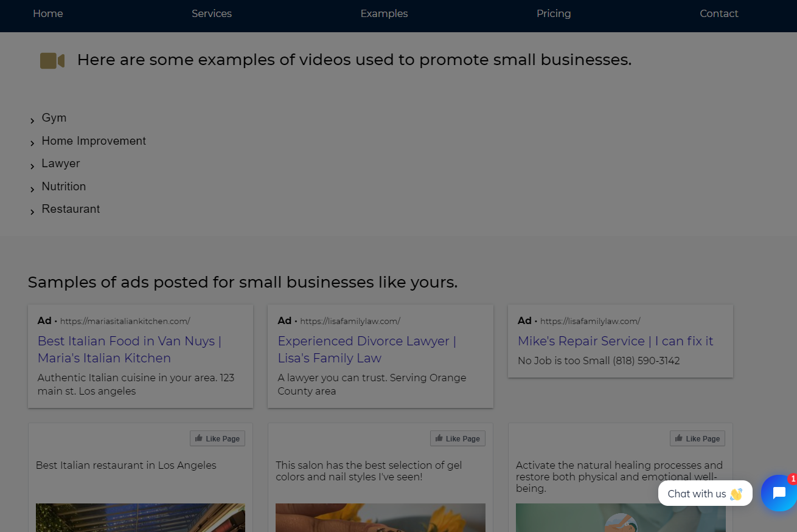The height and width of the screenshot is (532, 797).
Task: Click the mariasitaliankitchen.com URL
Action: [125, 321]
